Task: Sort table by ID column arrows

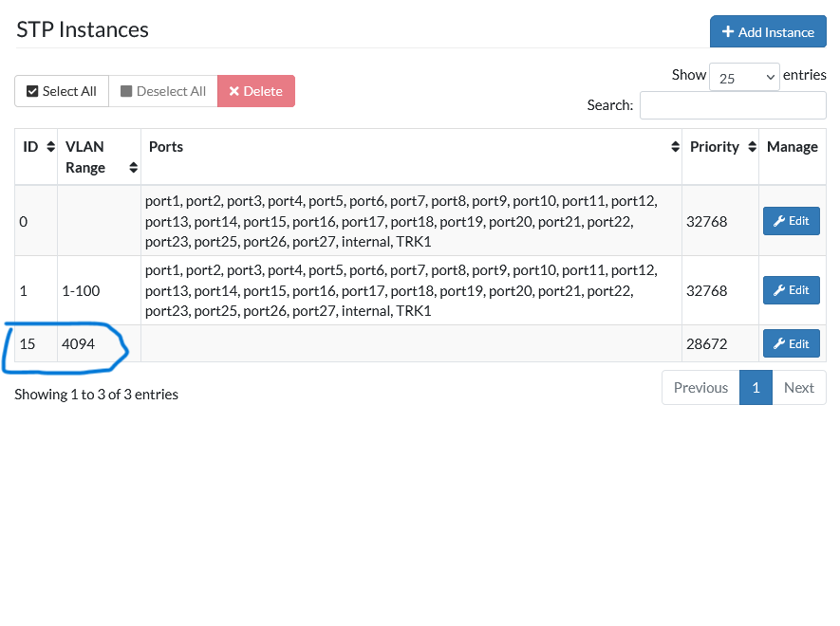Action: [x=50, y=147]
